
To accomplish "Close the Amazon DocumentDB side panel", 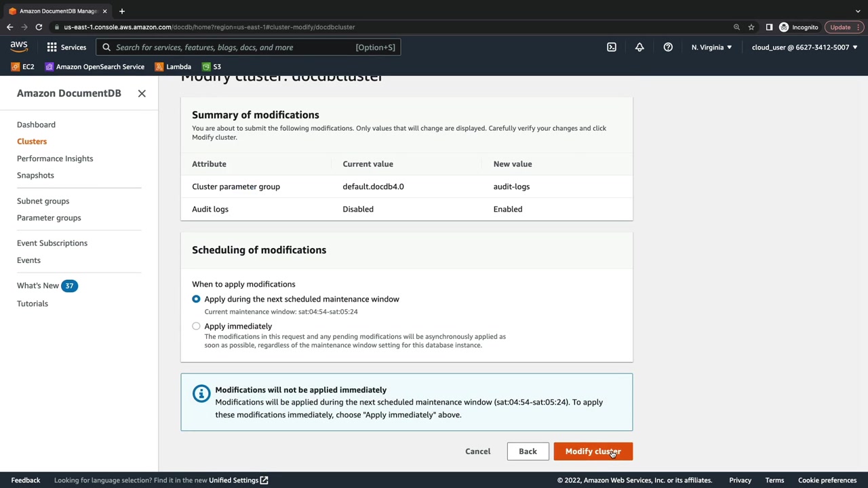I will tap(142, 94).
